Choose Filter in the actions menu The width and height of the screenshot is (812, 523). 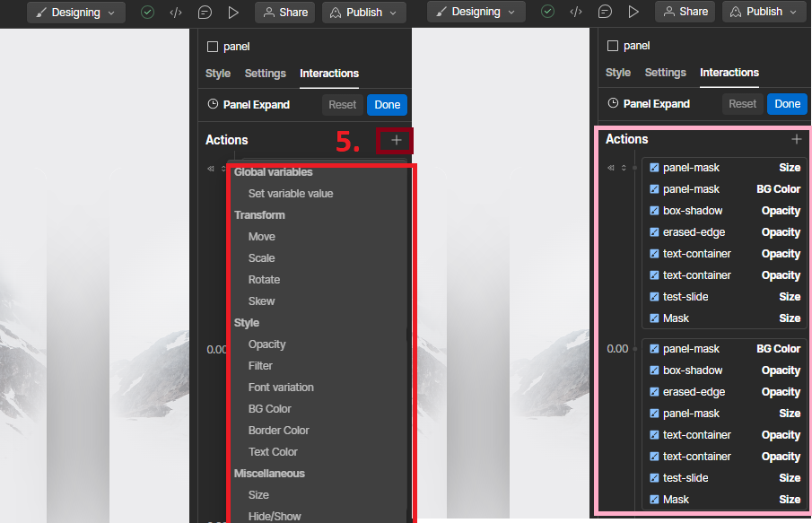260,366
